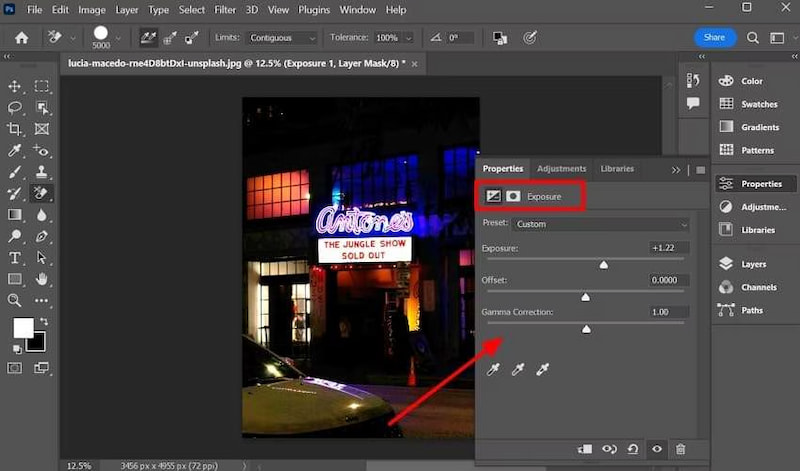The height and width of the screenshot is (471, 800).
Task: Select the Crop tool
Action: pos(14,129)
